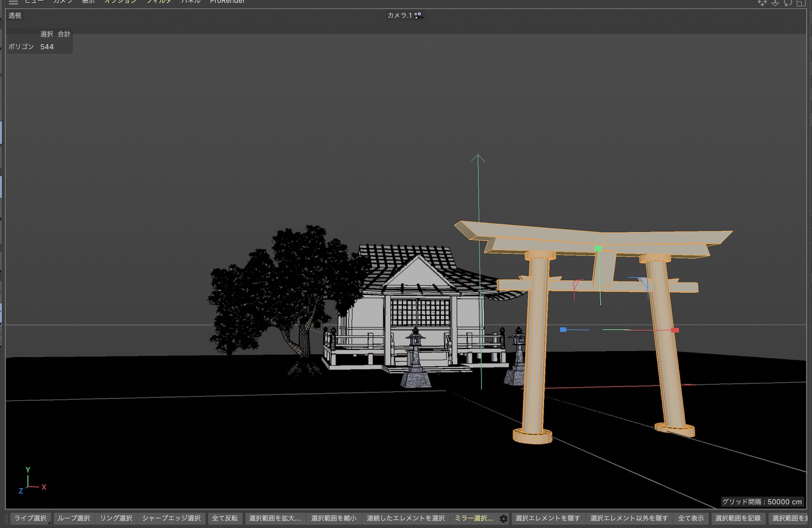Open the ProRender menu
The height and width of the screenshot is (528, 812).
(227, 2)
